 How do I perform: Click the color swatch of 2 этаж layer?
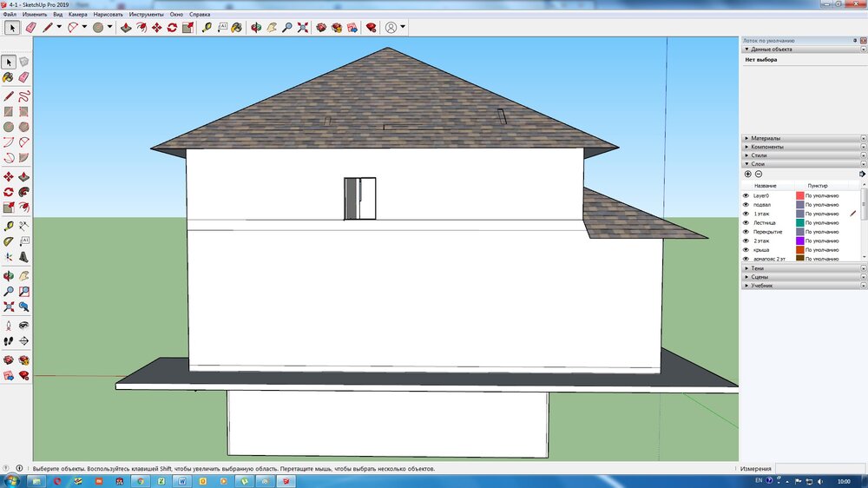coord(800,241)
